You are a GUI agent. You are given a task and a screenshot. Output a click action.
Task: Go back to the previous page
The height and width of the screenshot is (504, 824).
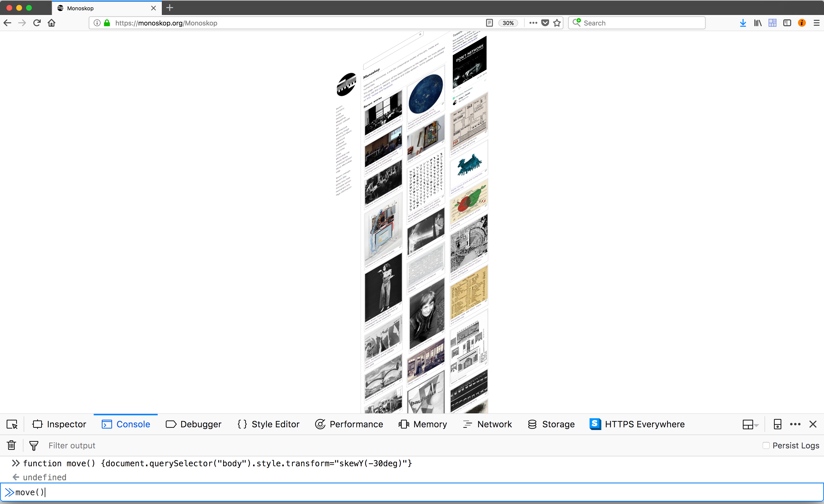tap(7, 23)
